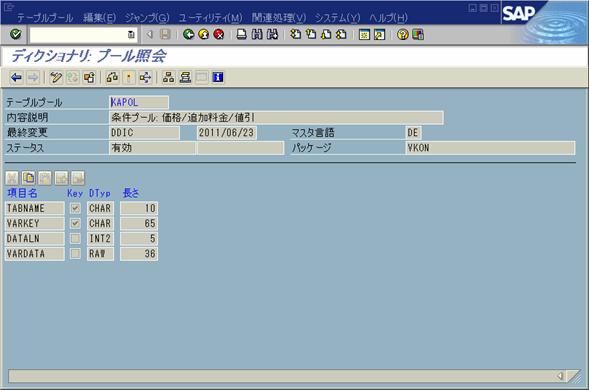The width and height of the screenshot is (589, 390).
Task: Click the Display Navigation Window icon
Action: (185, 78)
